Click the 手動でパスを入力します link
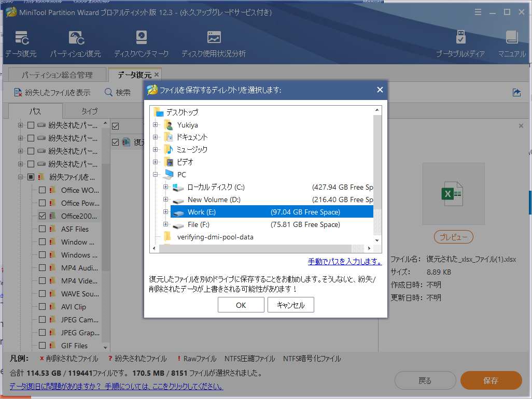Image resolution: width=532 pixels, height=399 pixels. coord(344,261)
